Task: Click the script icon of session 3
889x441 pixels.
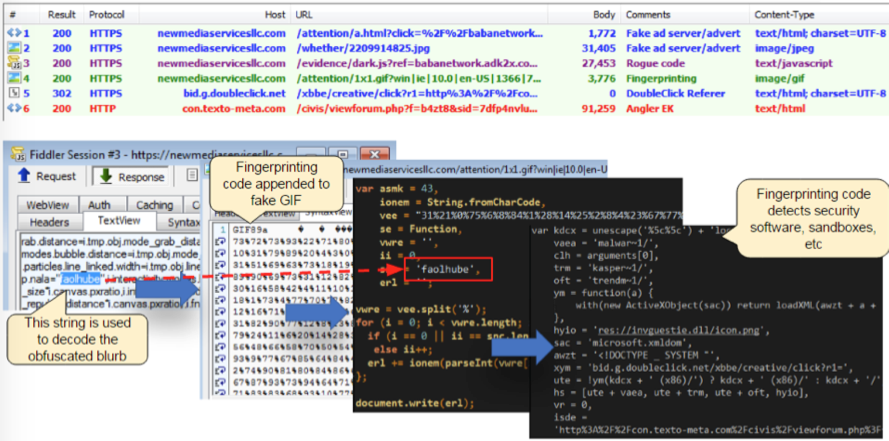Action: tap(13, 62)
